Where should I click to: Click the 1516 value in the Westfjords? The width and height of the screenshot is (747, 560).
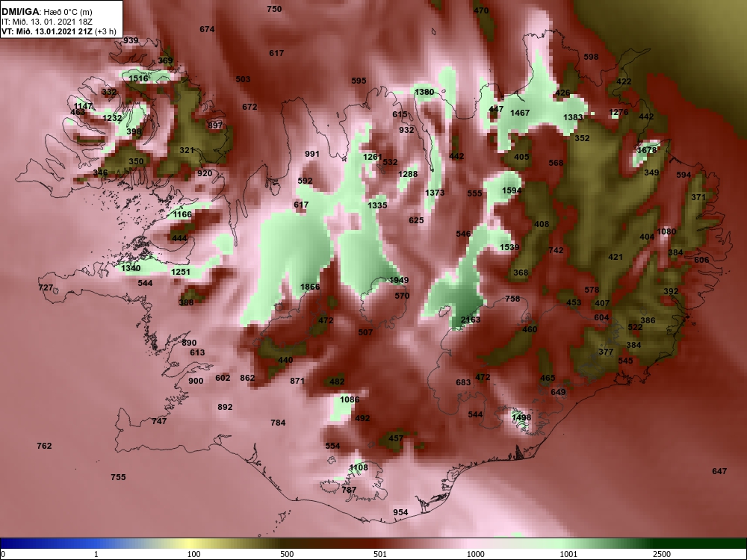pyautogui.click(x=139, y=78)
